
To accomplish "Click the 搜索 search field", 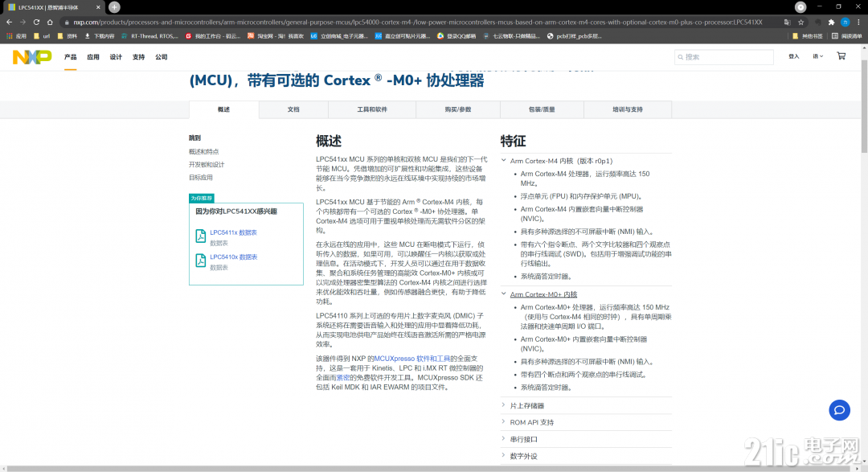I will 724,57.
